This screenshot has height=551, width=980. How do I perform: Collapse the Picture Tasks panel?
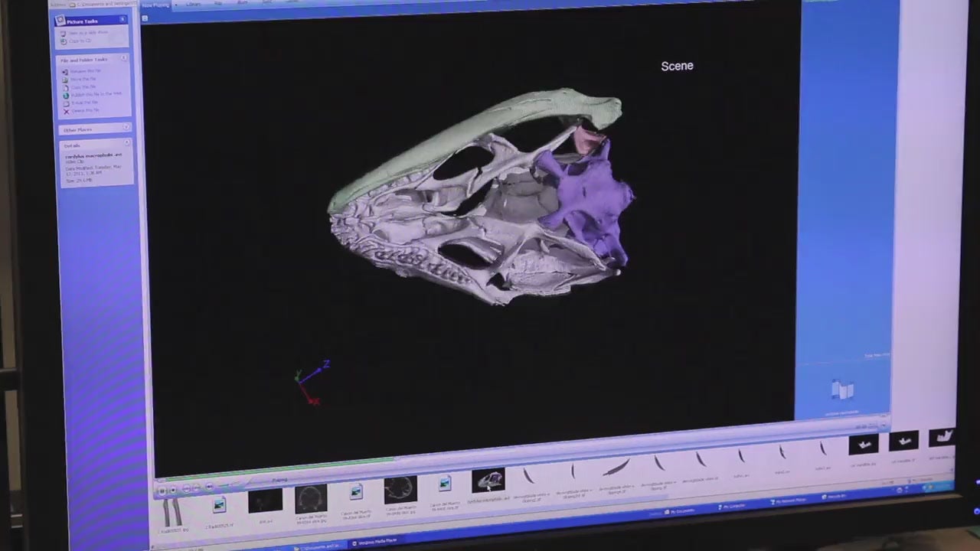[x=122, y=20]
